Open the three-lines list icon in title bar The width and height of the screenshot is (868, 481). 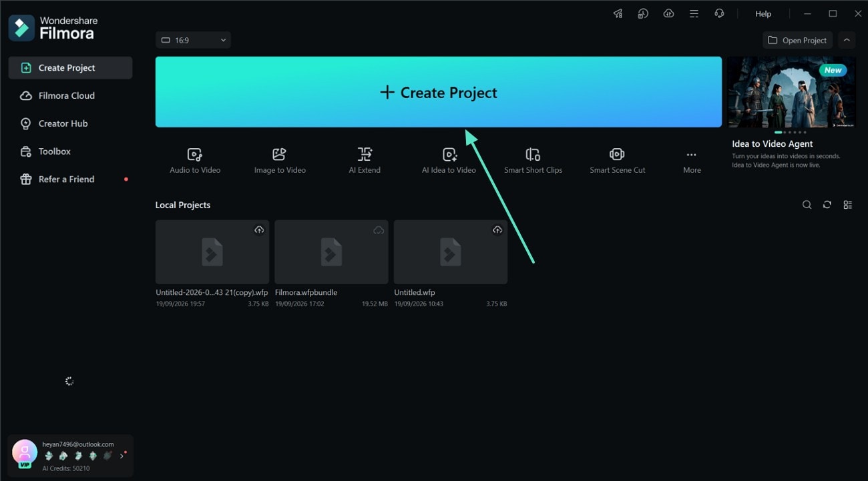[694, 13]
